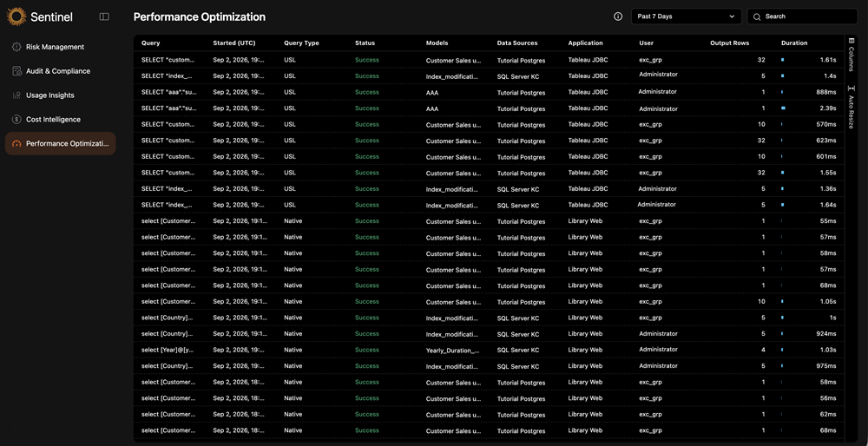Click the Usage Insights chart icon
868x446 pixels.
point(16,95)
